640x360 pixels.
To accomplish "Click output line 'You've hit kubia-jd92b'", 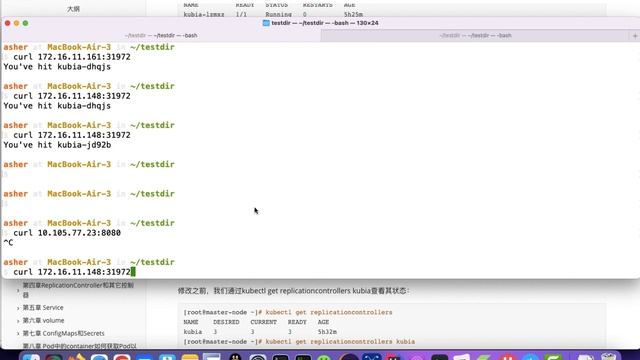I will coord(57,145).
